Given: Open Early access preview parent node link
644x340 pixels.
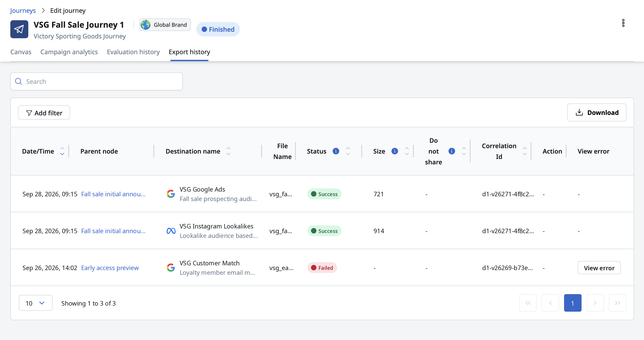Looking at the screenshot, I should [x=110, y=268].
